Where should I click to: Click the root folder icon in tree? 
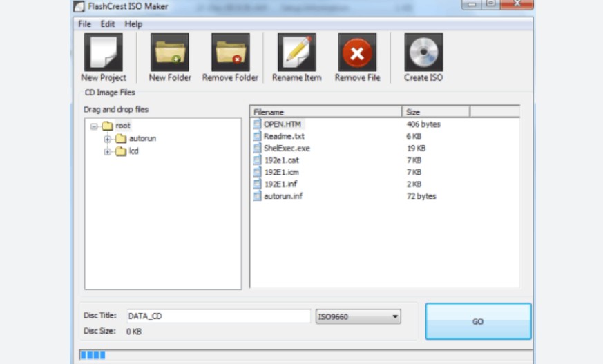point(107,126)
